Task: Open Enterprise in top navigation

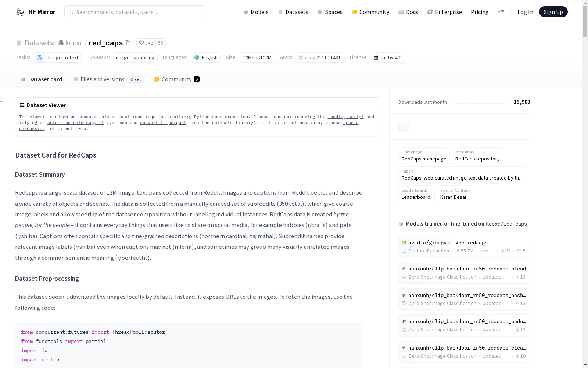Action: pyautogui.click(x=445, y=12)
